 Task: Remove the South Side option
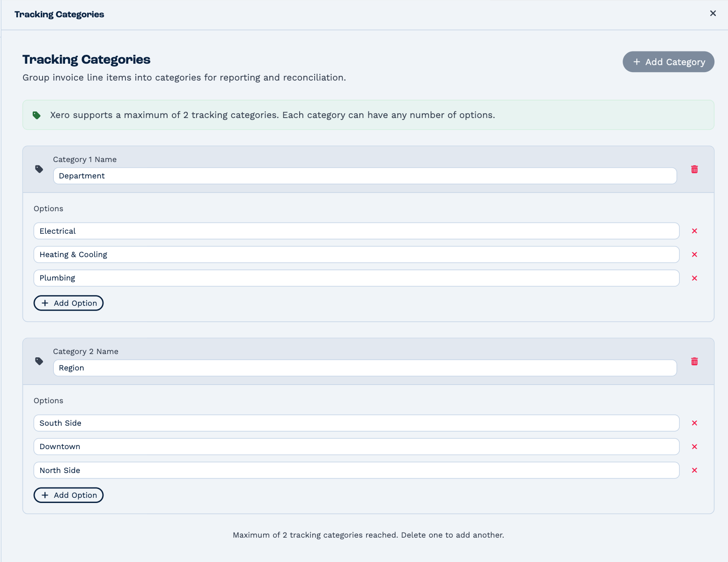(694, 423)
